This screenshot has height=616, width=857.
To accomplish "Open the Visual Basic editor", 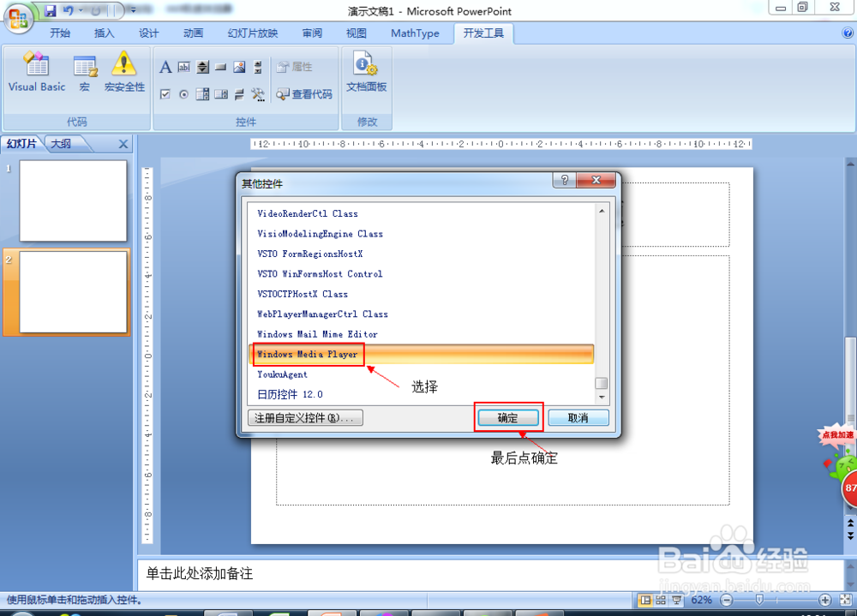I will pos(37,72).
